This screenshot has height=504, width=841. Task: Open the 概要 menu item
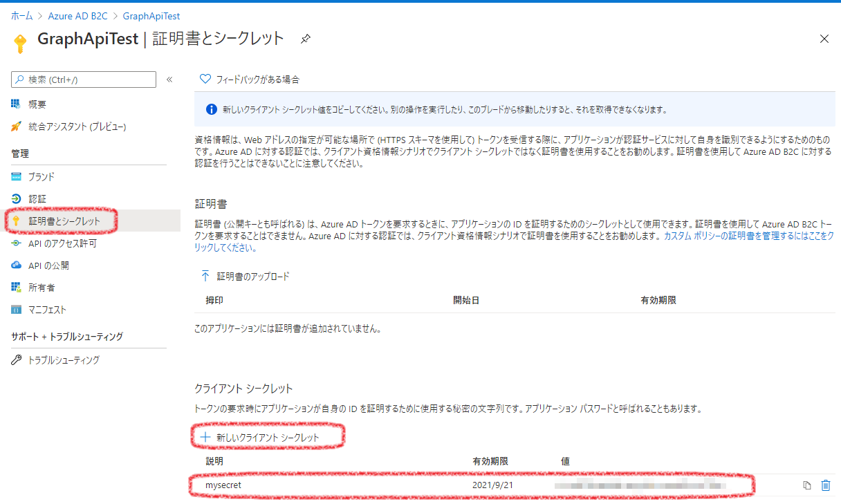click(37, 104)
